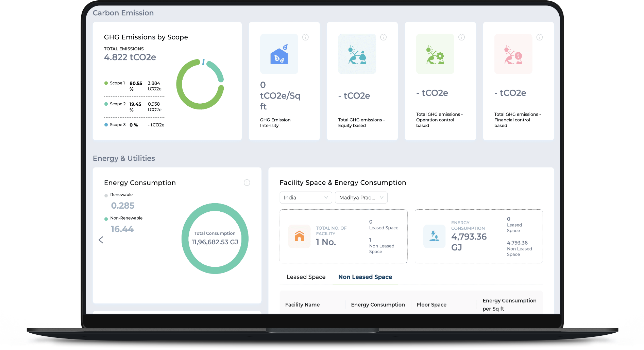Toggle the Non-Renewable legend marker

(x=106, y=219)
